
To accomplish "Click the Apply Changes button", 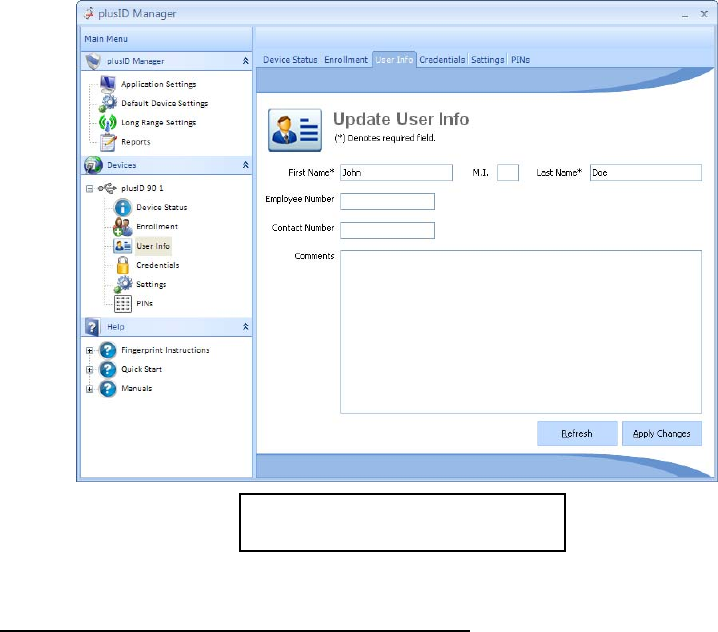I will coord(662,433).
